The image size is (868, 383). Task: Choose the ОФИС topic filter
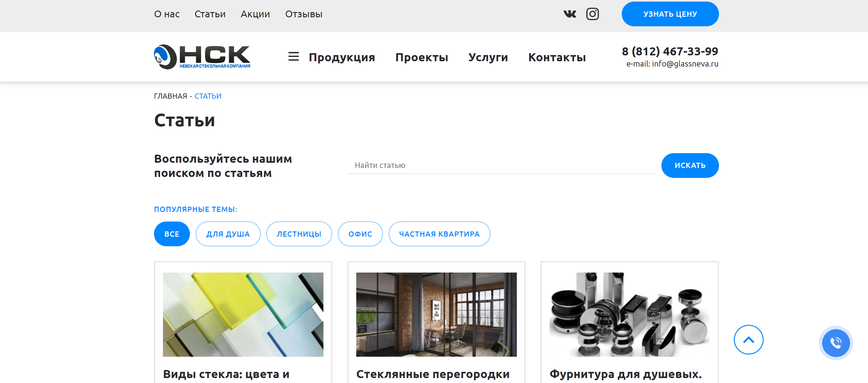(x=360, y=234)
